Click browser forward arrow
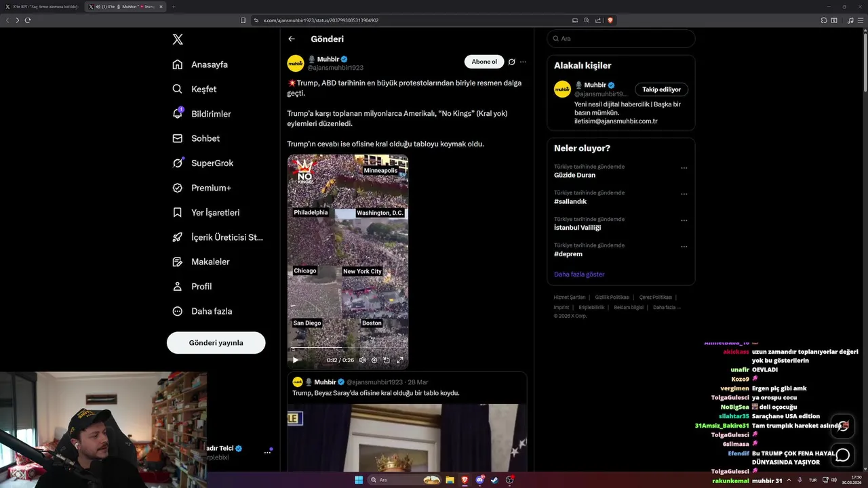The width and height of the screenshot is (868, 488). [x=18, y=20]
